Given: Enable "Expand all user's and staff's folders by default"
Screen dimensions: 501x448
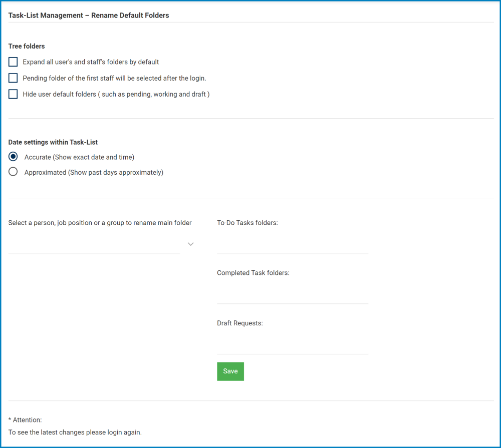Looking at the screenshot, I should point(13,62).
